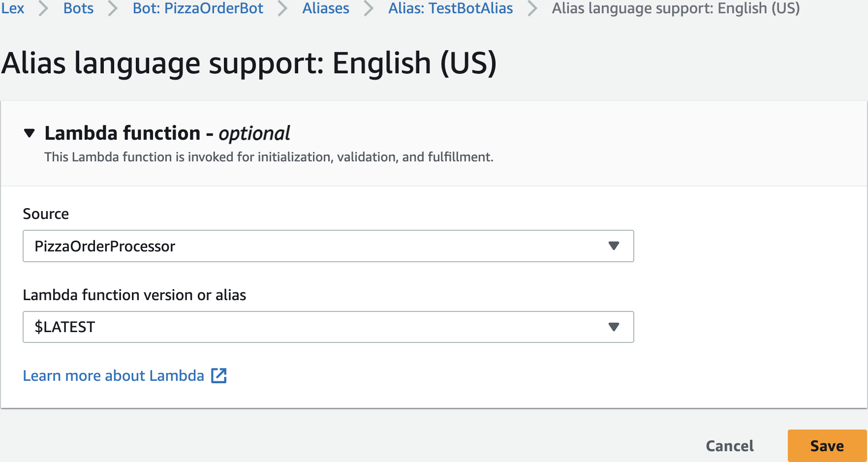Click the Lambda function version or alias label
Screen dimensions: 868x462
click(x=134, y=295)
